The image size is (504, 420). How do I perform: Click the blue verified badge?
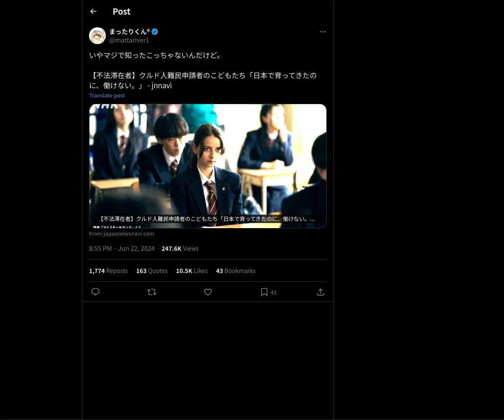(x=155, y=31)
